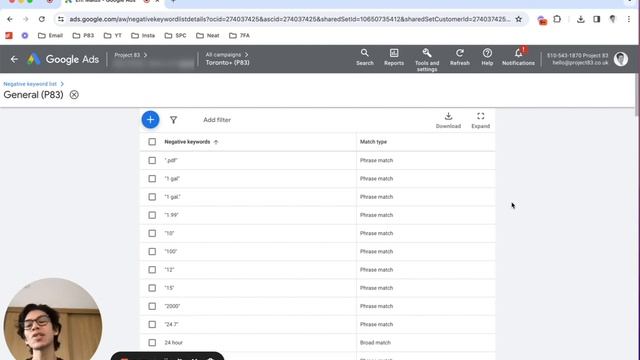
Task: Click the Google Ads back arrow
Action: (14, 59)
